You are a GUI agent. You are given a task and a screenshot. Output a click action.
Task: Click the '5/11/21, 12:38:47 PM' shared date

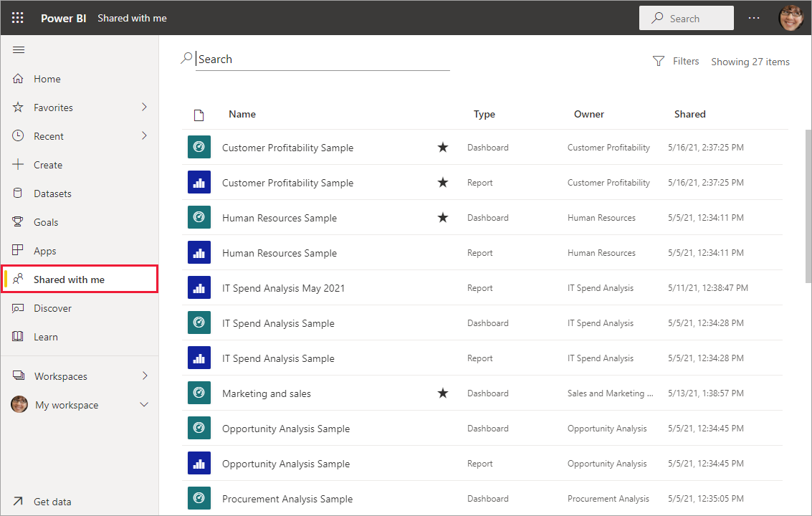pyautogui.click(x=708, y=287)
